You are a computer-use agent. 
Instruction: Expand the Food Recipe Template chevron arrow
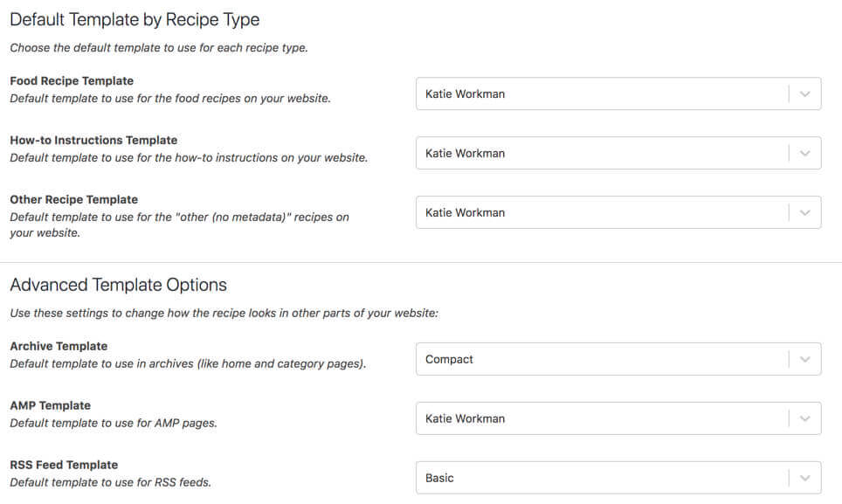tap(804, 94)
